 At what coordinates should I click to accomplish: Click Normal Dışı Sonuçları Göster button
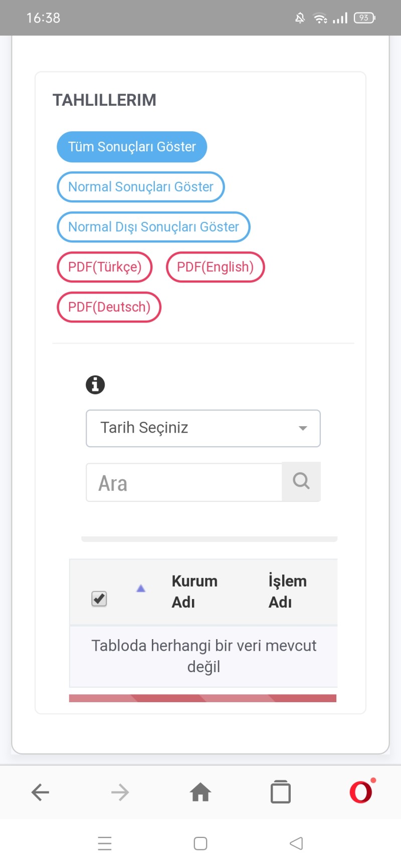(x=153, y=227)
